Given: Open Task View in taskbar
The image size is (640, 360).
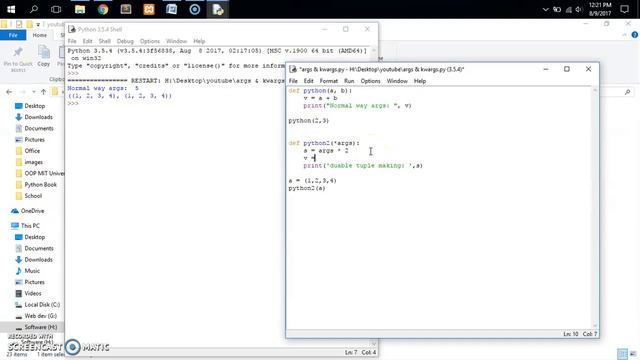Looking at the screenshot, I should click(56, 9).
